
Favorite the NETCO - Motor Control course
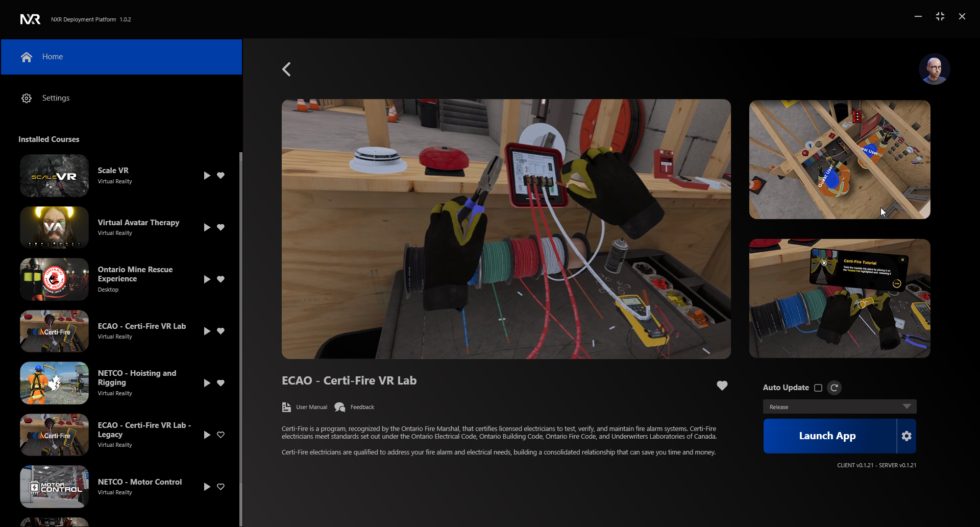tap(220, 487)
